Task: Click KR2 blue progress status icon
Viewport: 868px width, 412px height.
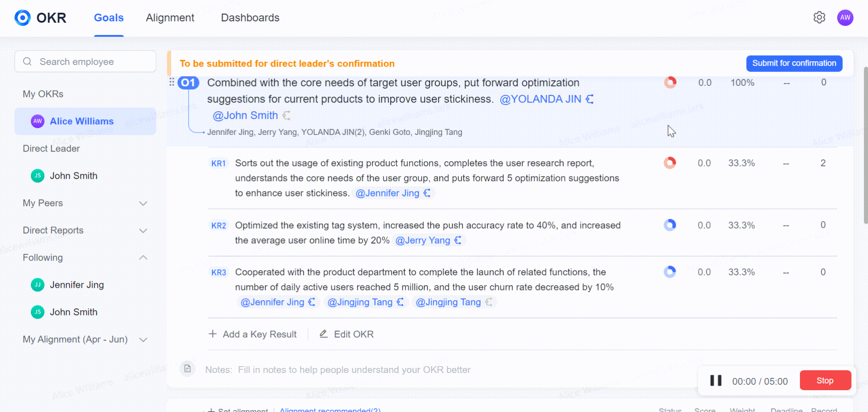Action: (x=670, y=225)
